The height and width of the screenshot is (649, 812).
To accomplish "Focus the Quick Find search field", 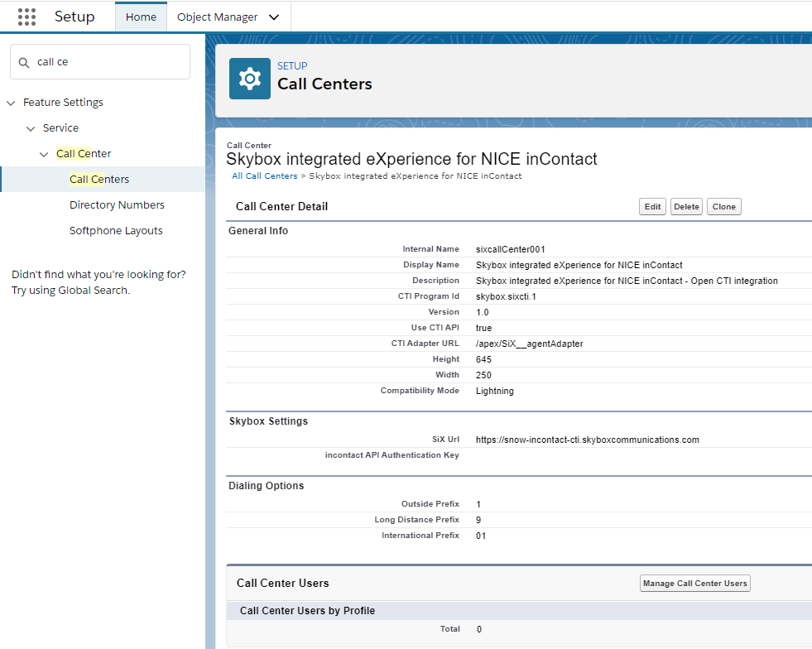I will [x=108, y=62].
